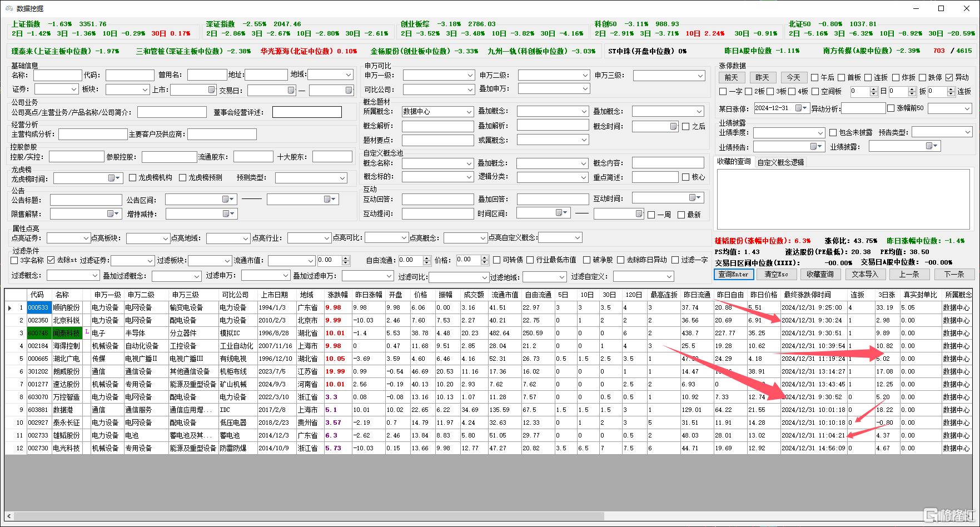
Task: Sort by the 成交额 column header
Action: [x=474, y=295]
